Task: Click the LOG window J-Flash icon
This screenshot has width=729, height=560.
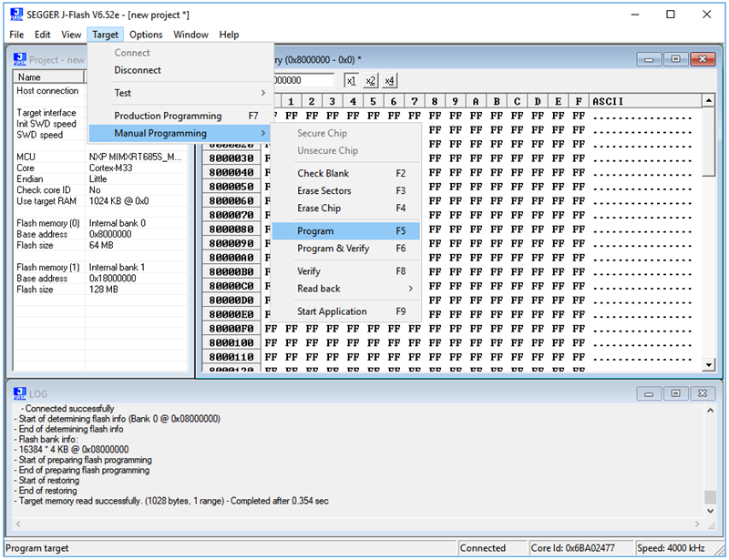Action: click(20, 393)
